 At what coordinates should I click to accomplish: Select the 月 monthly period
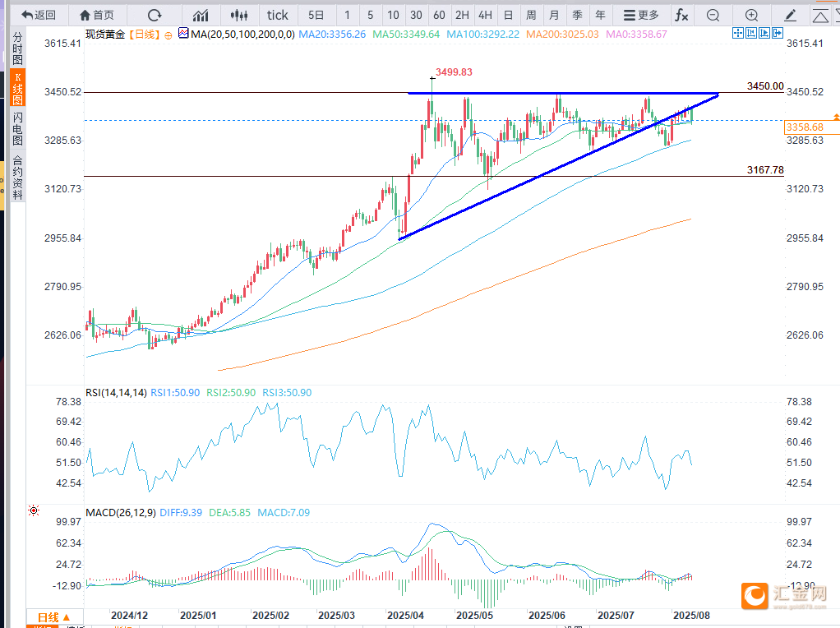point(555,15)
